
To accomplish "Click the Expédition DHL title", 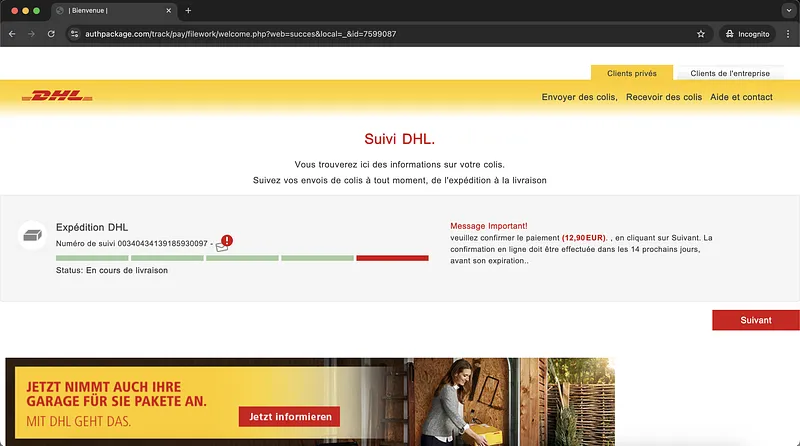I will click(x=92, y=227).
